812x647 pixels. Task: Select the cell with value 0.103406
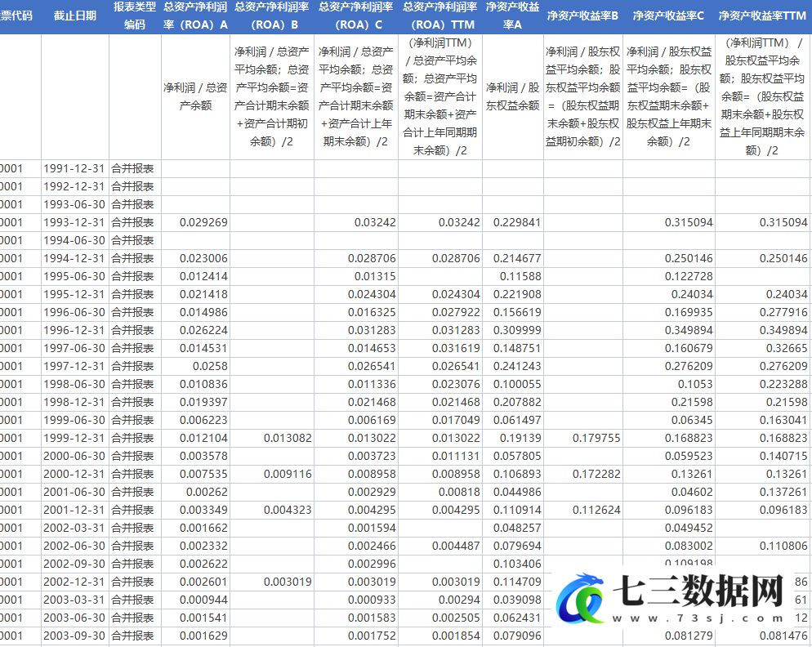pyautogui.click(x=513, y=564)
